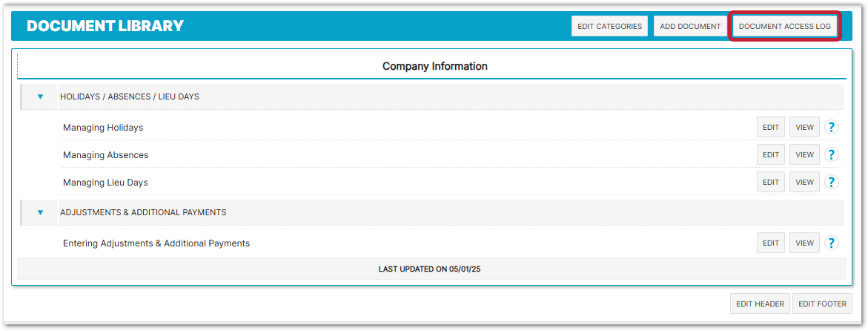
Task: View Entering Adjustments & Additional Payments document
Action: click(804, 243)
